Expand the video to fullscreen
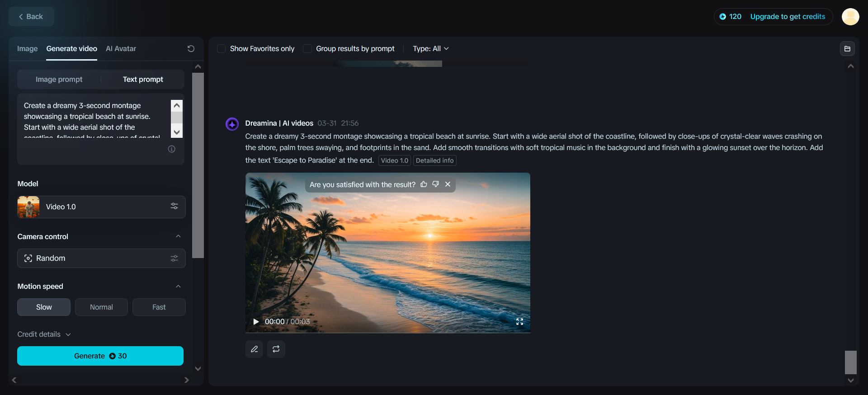The image size is (868, 395). coord(519,321)
